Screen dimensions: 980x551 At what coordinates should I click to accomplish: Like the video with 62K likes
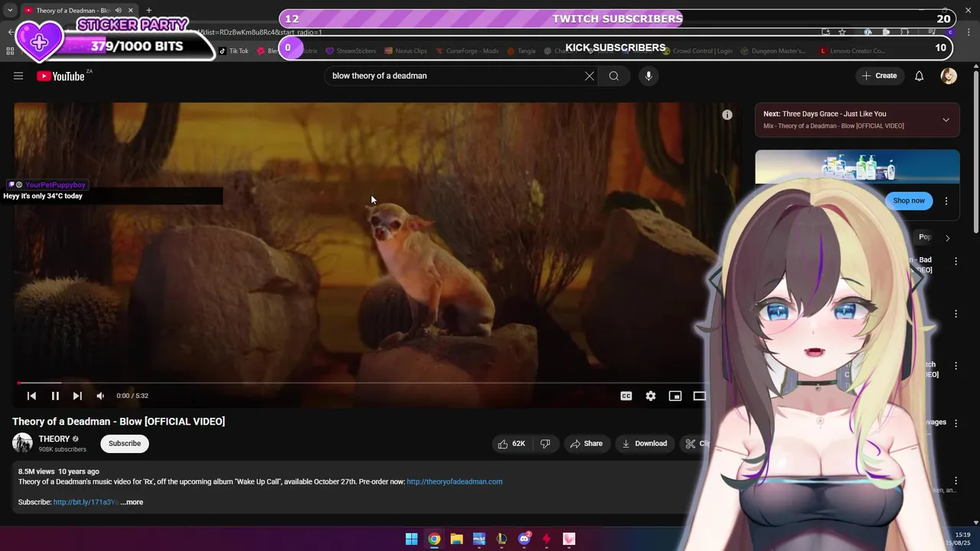click(511, 443)
